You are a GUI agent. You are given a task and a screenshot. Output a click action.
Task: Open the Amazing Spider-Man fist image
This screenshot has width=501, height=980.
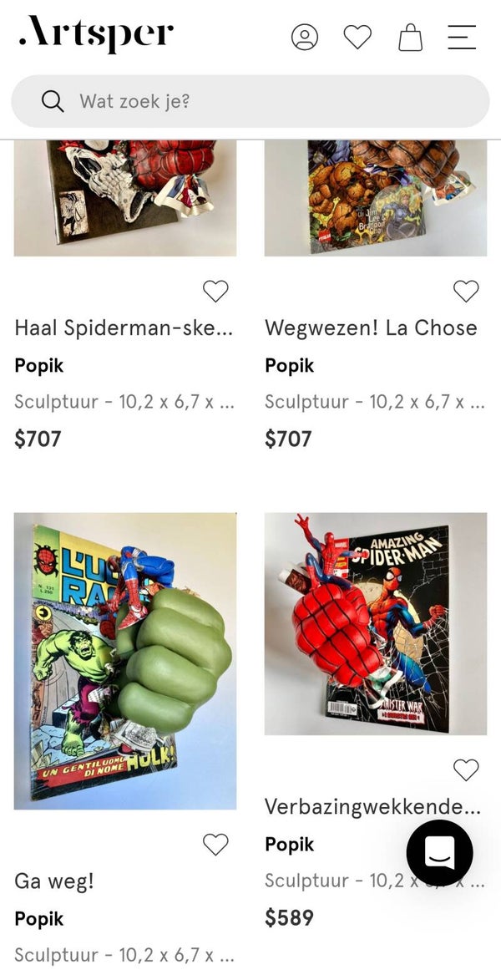click(376, 624)
